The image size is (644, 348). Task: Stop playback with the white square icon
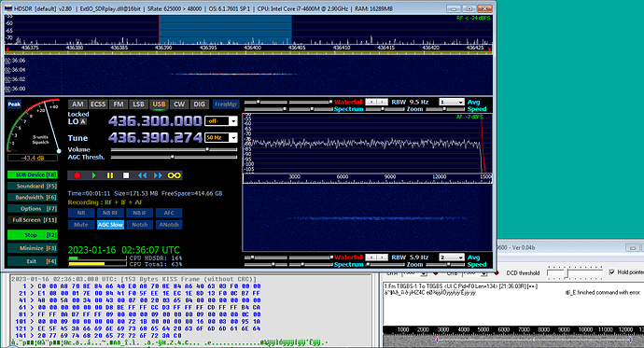[126, 175]
